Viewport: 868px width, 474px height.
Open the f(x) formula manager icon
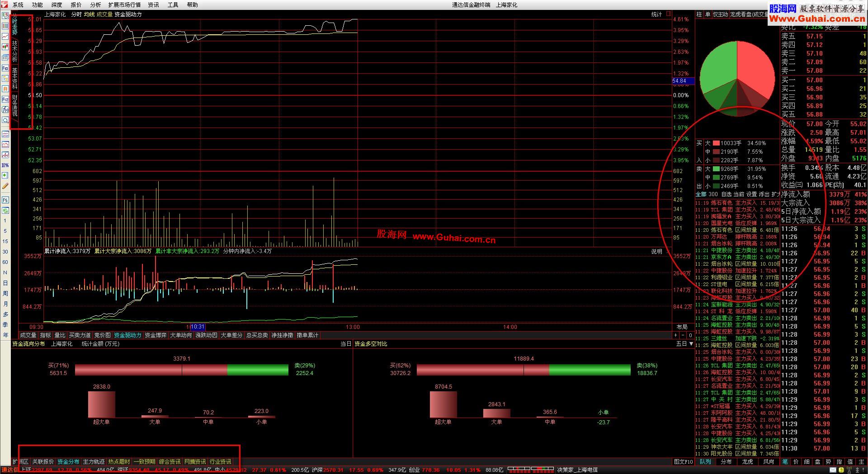[5, 110]
